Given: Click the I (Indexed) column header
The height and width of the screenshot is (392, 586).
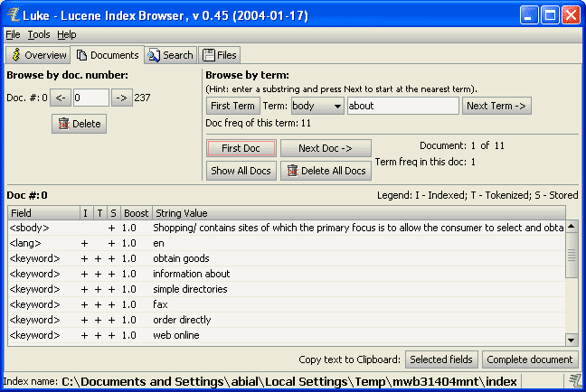Looking at the screenshot, I should 86,213.
